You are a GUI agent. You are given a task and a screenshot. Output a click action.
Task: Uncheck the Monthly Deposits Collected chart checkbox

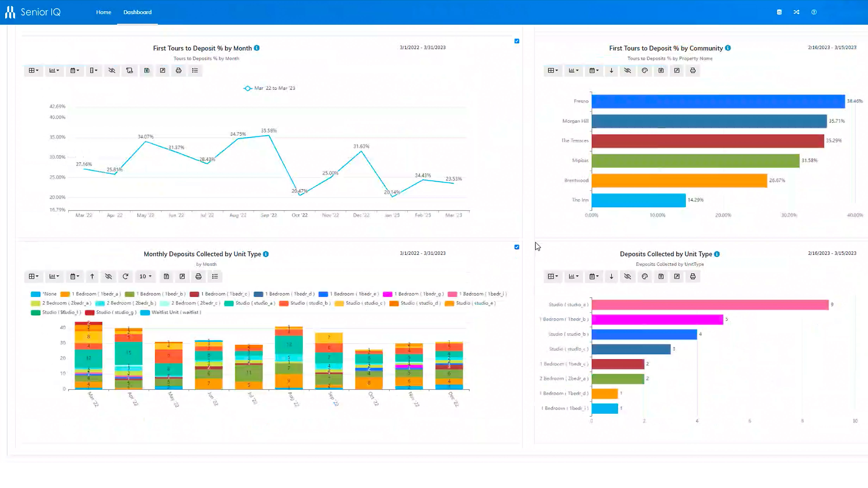pos(517,247)
